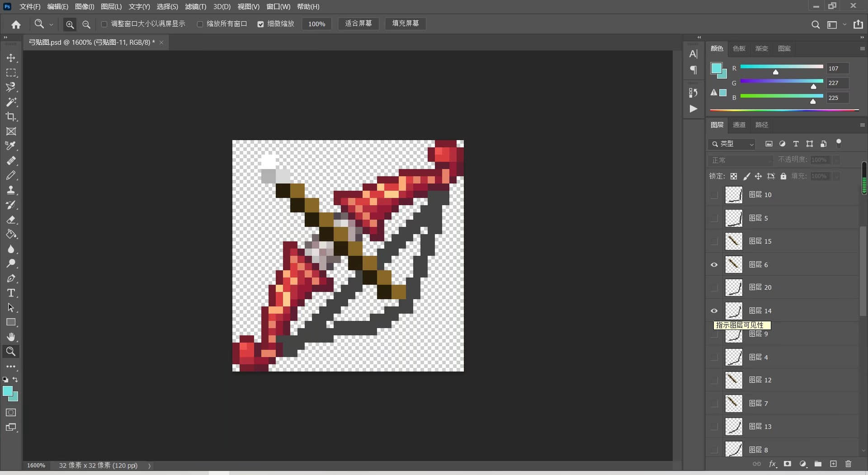
Task: Click the 适合屏幕 button
Action: pyautogui.click(x=359, y=24)
